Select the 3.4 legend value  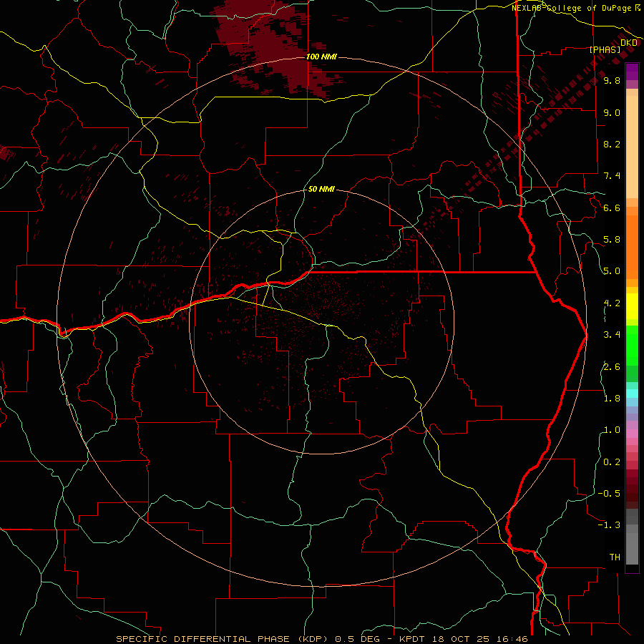click(612, 335)
